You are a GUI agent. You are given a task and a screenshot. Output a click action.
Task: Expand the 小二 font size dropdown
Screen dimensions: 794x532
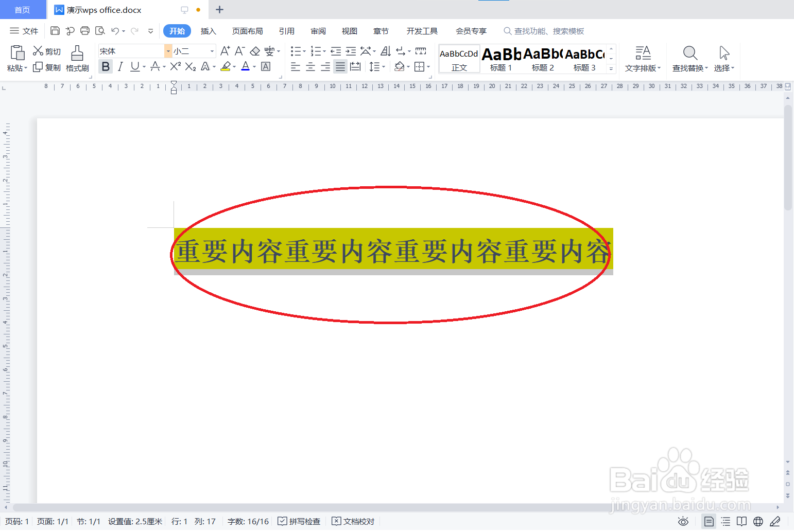tap(211, 50)
